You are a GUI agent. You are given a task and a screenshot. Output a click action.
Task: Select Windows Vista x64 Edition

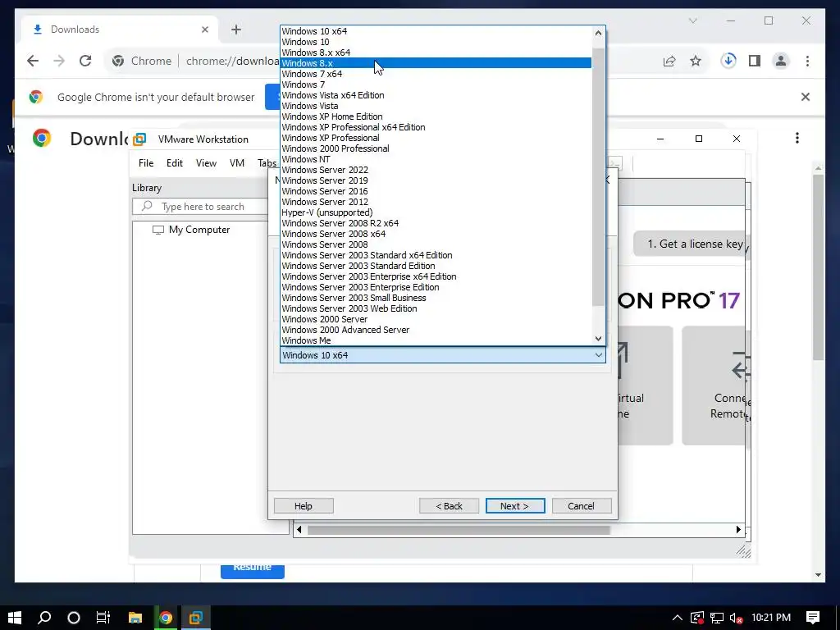click(x=436, y=95)
